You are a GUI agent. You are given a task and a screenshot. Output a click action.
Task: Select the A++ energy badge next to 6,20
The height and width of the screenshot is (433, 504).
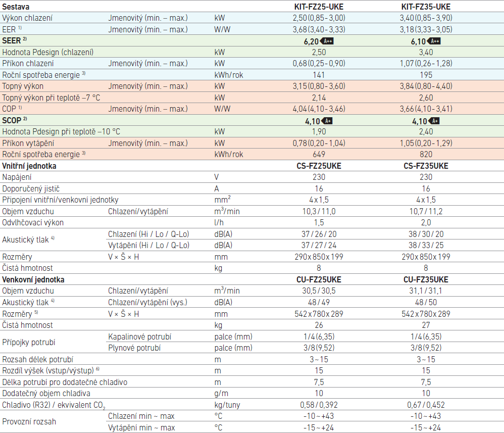[327, 41]
